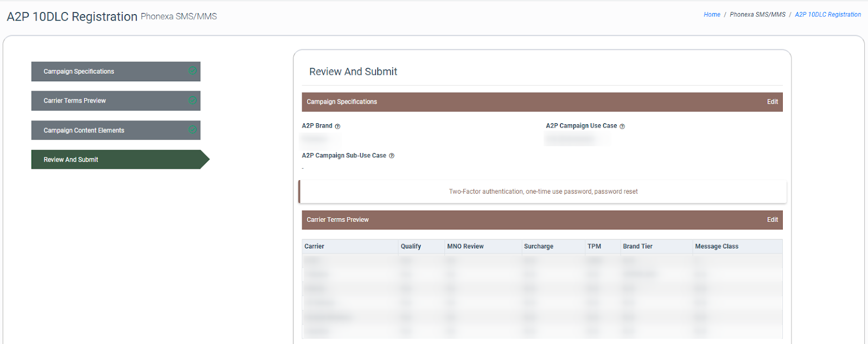Image resolution: width=868 pixels, height=344 pixels.
Task: Click the Surcharge column header
Action: 538,246
